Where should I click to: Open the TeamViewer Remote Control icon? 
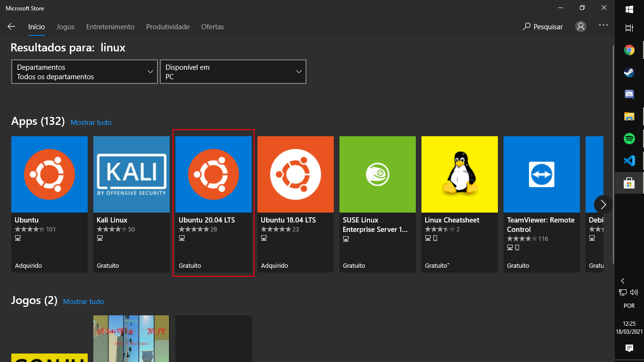542,174
